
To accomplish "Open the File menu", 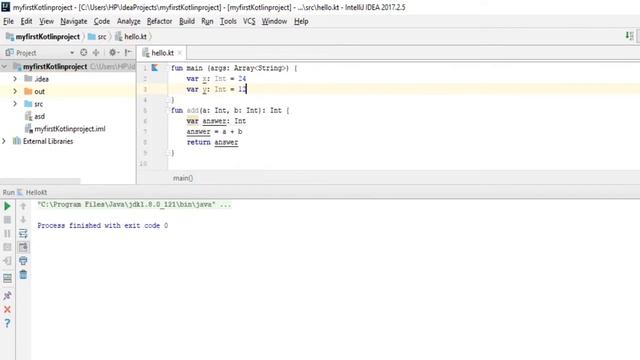I will pos(9,21).
